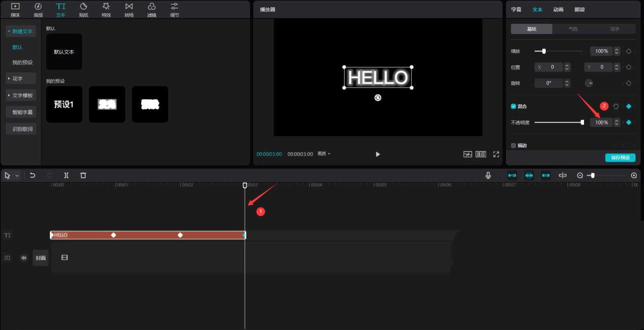Select the 预设1 preset thumbnail

click(x=64, y=104)
